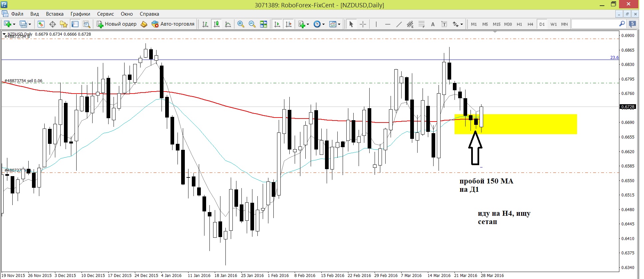Open the Графики menu

[x=80, y=14]
